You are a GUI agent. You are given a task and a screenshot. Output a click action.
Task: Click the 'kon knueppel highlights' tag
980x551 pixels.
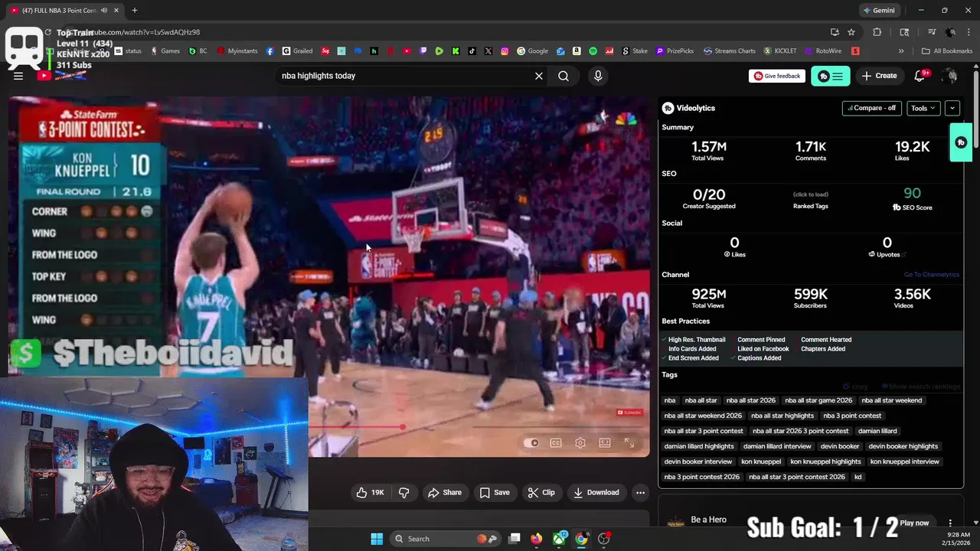pos(826,461)
